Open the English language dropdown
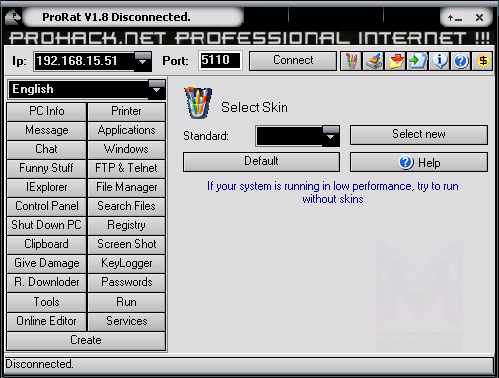 (157, 89)
